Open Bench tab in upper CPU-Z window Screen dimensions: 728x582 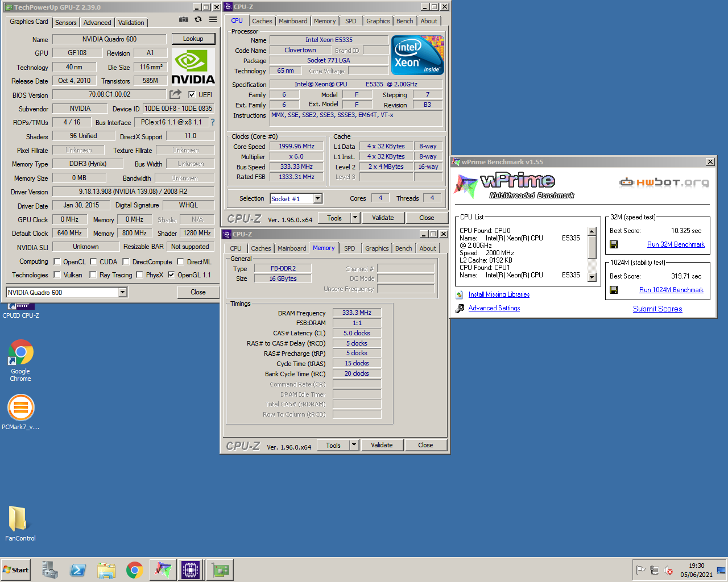point(405,21)
